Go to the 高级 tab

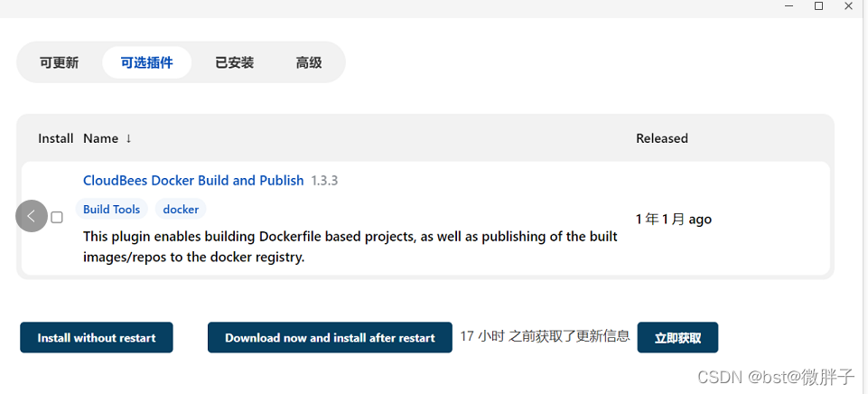[x=308, y=63]
